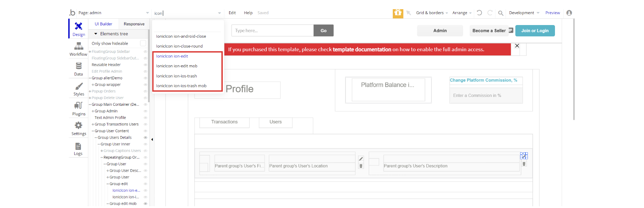
Task: Enable Only show hideable checkbox
Action: coord(143,43)
